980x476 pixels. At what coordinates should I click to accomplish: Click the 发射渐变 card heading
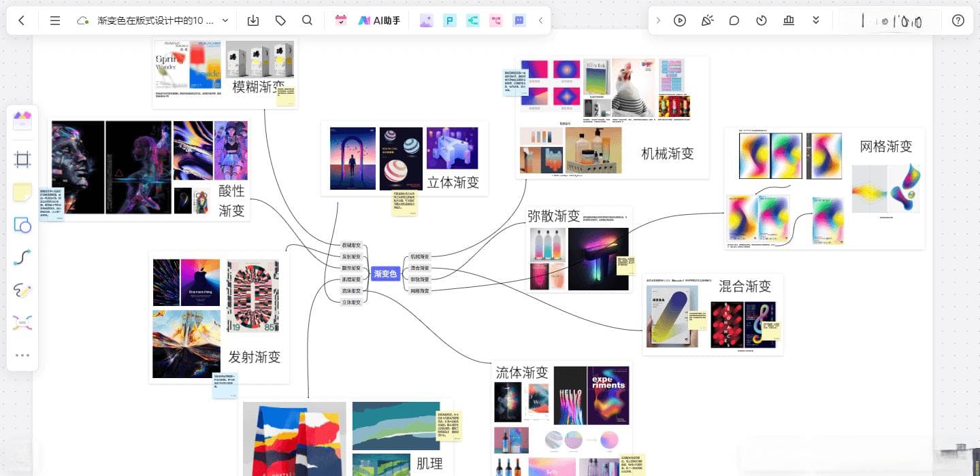255,357
